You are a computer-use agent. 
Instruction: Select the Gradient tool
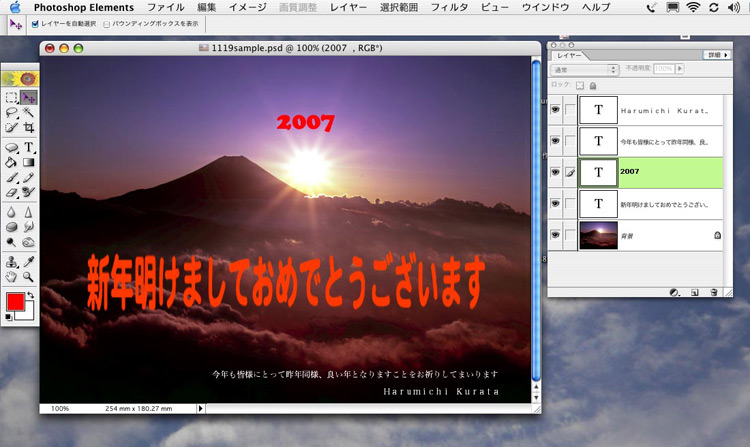pos(29,163)
